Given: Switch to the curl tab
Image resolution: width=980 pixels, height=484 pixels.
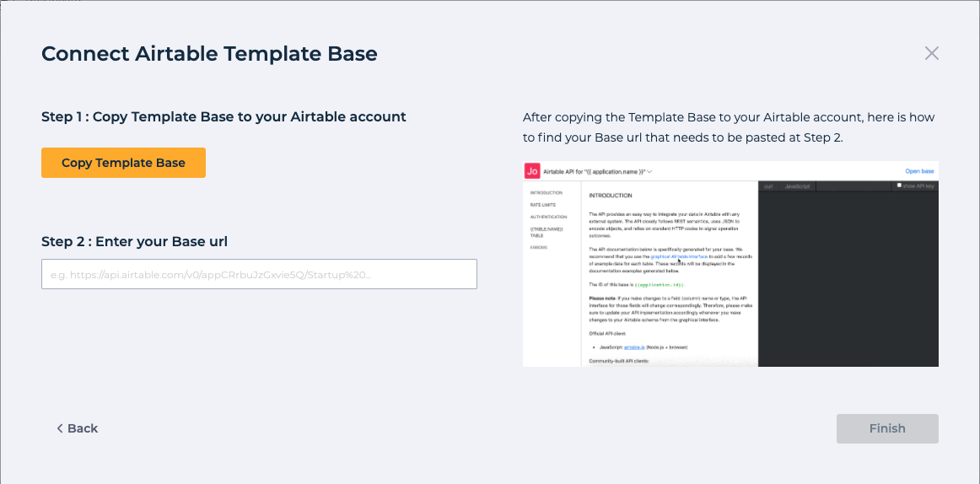Looking at the screenshot, I should click(x=768, y=186).
